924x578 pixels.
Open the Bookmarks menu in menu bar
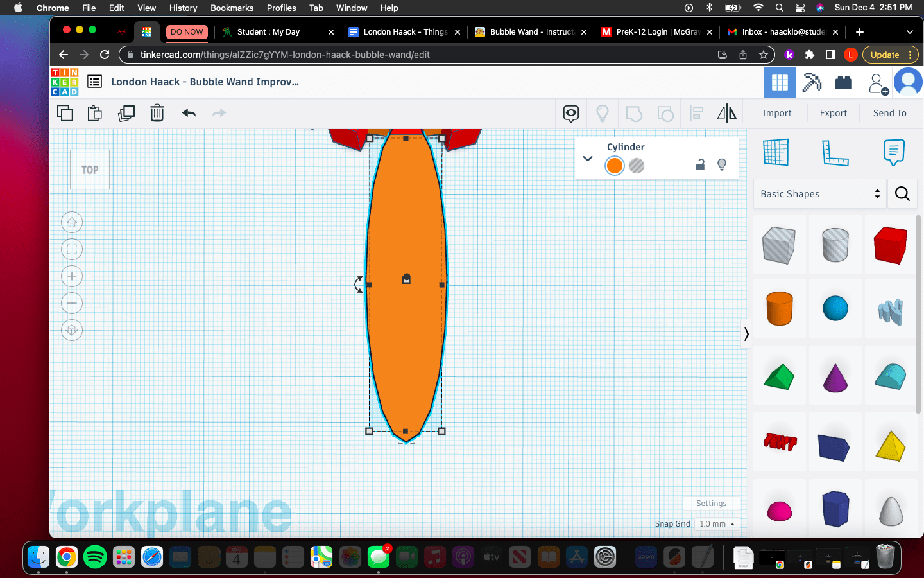point(232,8)
